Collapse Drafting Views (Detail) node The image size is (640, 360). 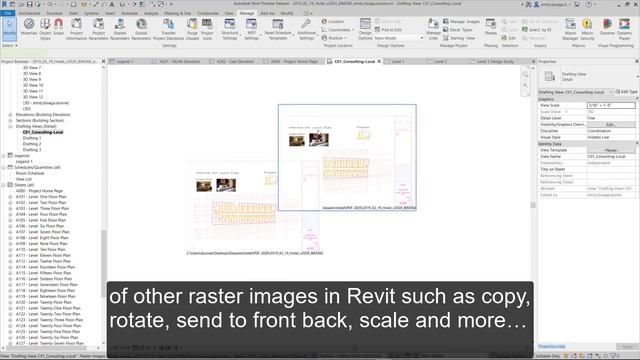(x=10, y=127)
